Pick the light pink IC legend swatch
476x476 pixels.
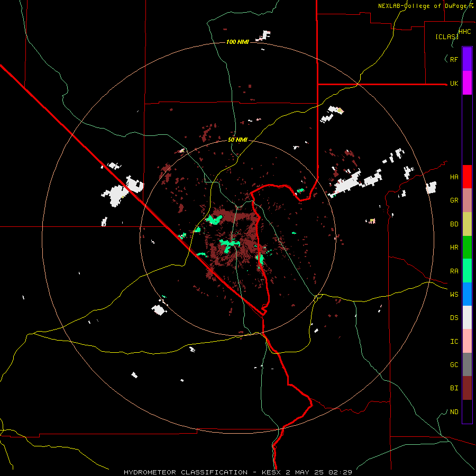pos(467,341)
